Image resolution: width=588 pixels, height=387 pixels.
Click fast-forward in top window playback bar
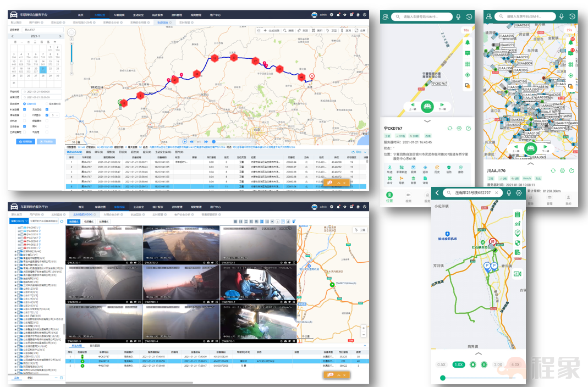coord(206,142)
